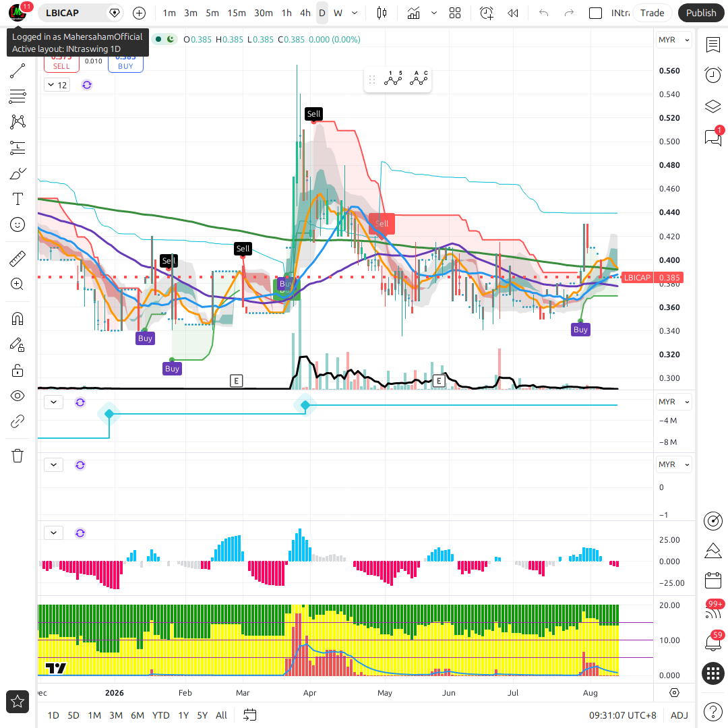Open the watchlist panel

[x=713, y=45]
